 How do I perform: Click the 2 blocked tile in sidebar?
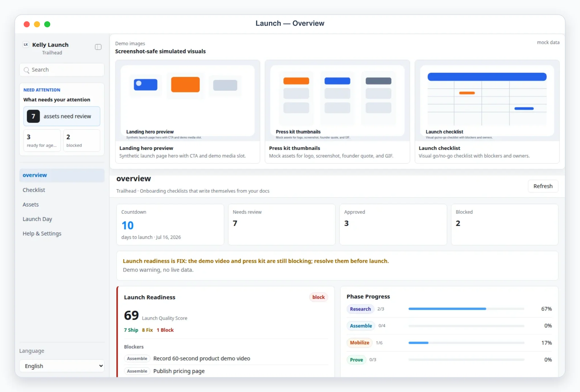[82, 141]
